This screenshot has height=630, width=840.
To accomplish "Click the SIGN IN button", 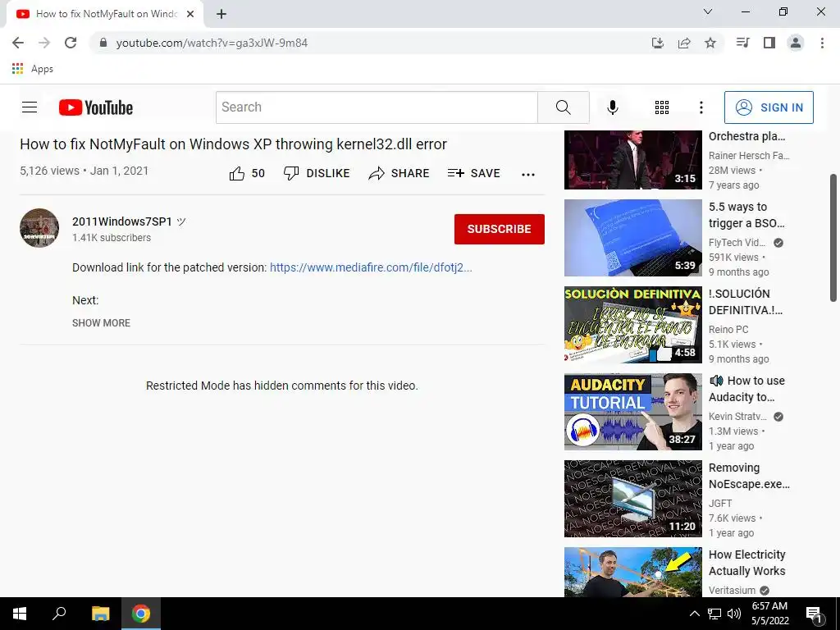I will (769, 107).
